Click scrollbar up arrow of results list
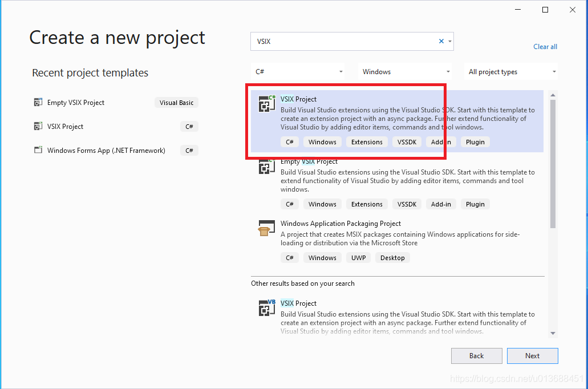This screenshot has height=389, width=588. tap(553, 95)
